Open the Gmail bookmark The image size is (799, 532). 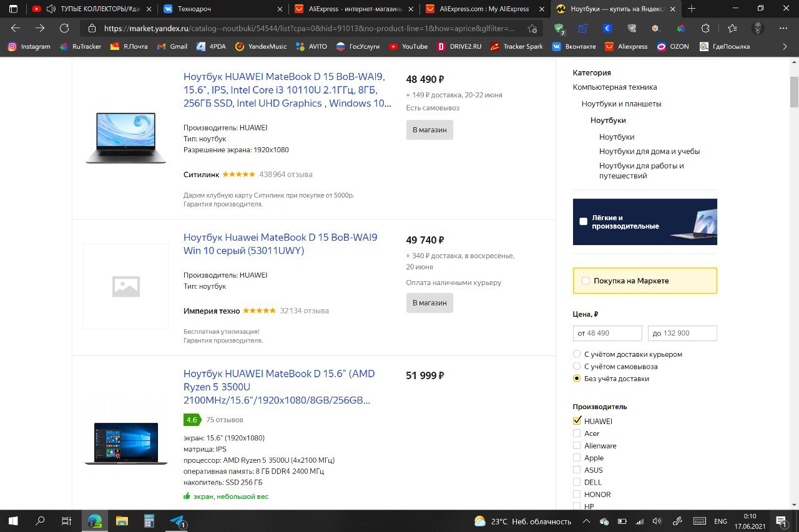point(172,47)
